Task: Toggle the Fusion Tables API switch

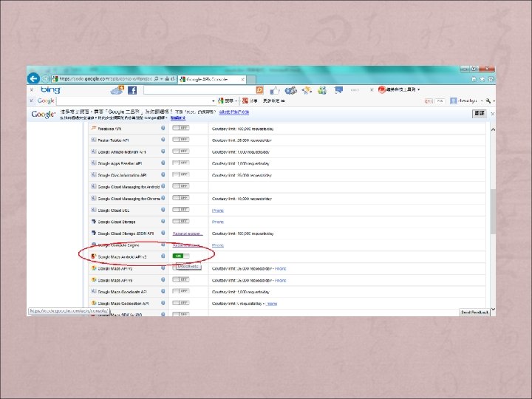Action: coord(181,140)
